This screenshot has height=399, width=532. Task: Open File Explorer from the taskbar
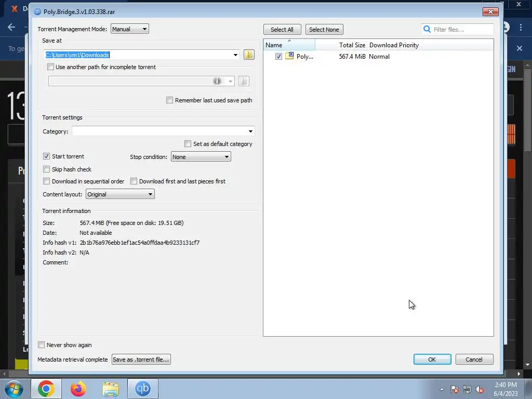(111, 389)
